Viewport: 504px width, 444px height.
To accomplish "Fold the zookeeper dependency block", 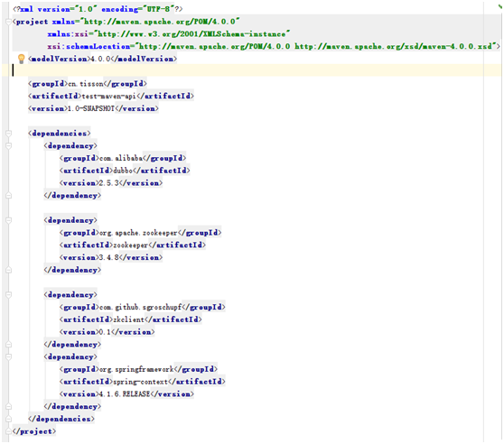I will click(x=9, y=220).
